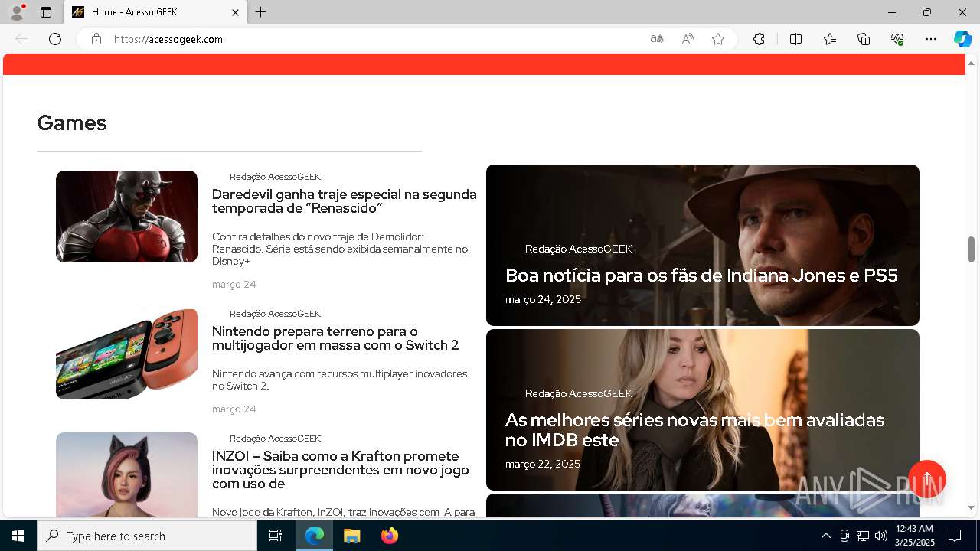Click Redação AcessoGEEK author above Nintendo article
The width and height of the screenshot is (980, 551).
click(x=275, y=314)
